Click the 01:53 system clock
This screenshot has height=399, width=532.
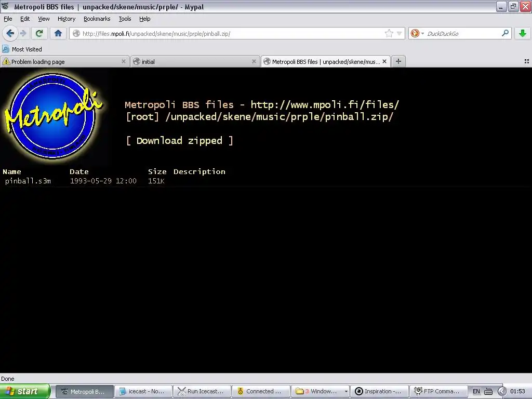click(517, 391)
